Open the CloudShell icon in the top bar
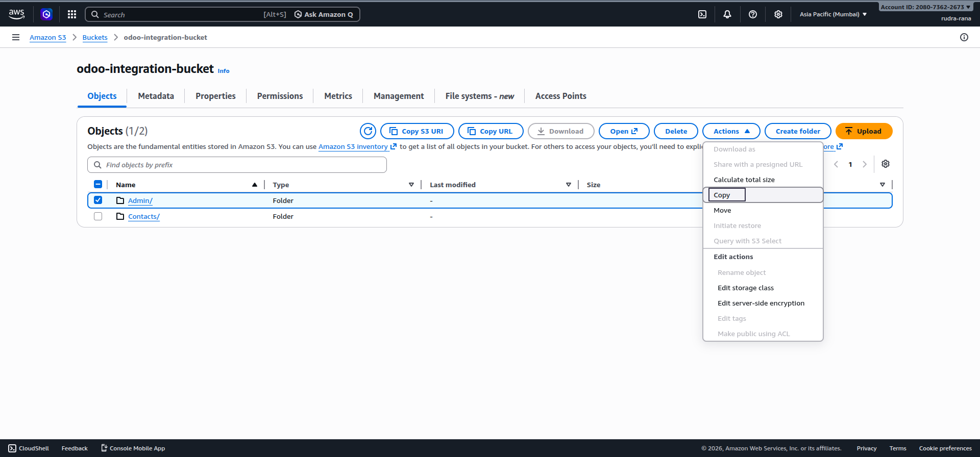Image resolution: width=980 pixels, height=457 pixels. pyautogui.click(x=702, y=14)
